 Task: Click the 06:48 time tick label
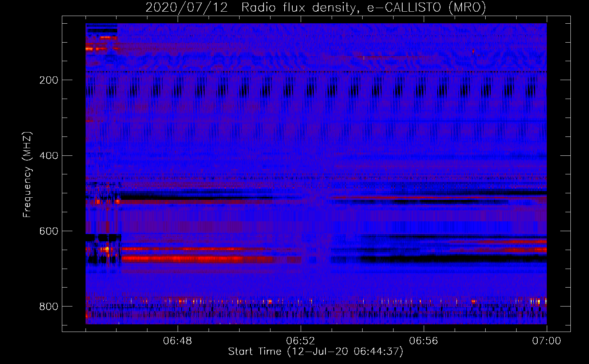(x=178, y=341)
